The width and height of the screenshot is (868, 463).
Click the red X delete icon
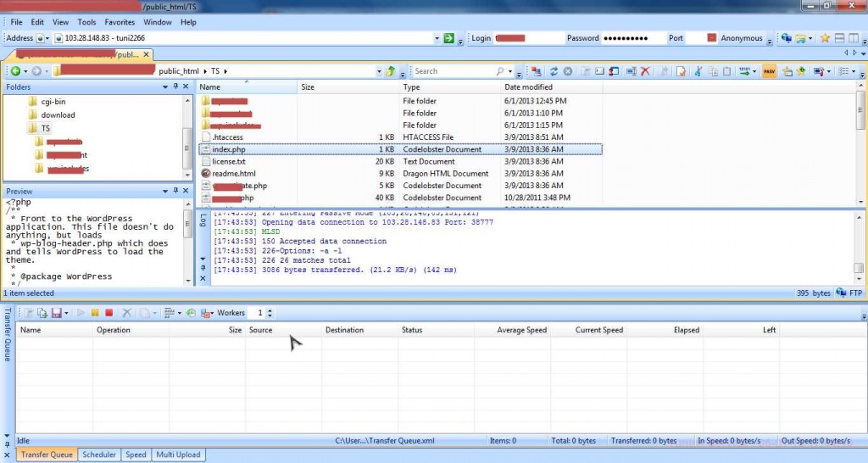click(x=645, y=71)
